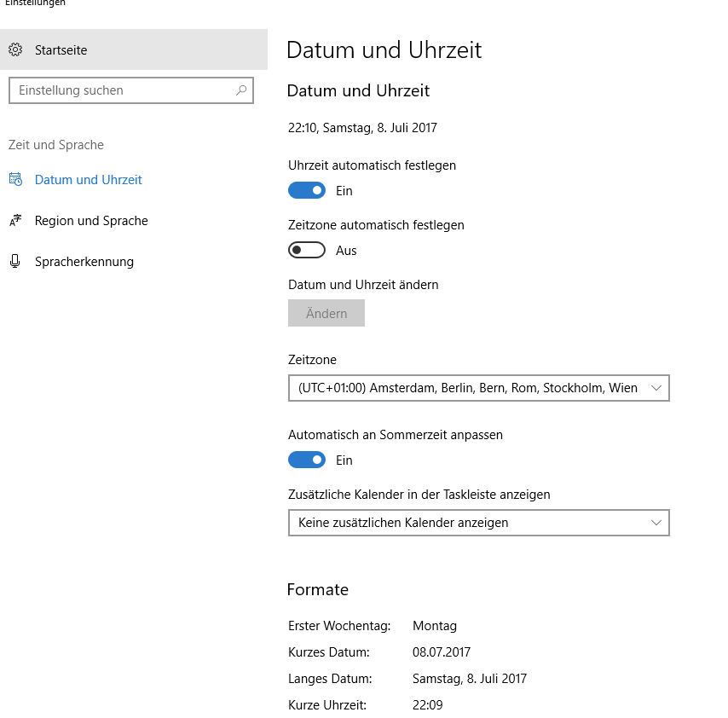The width and height of the screenshot is (728, 718).
Task: Focus the Einstellung suchen search field
Action: (x=131, y=90)
